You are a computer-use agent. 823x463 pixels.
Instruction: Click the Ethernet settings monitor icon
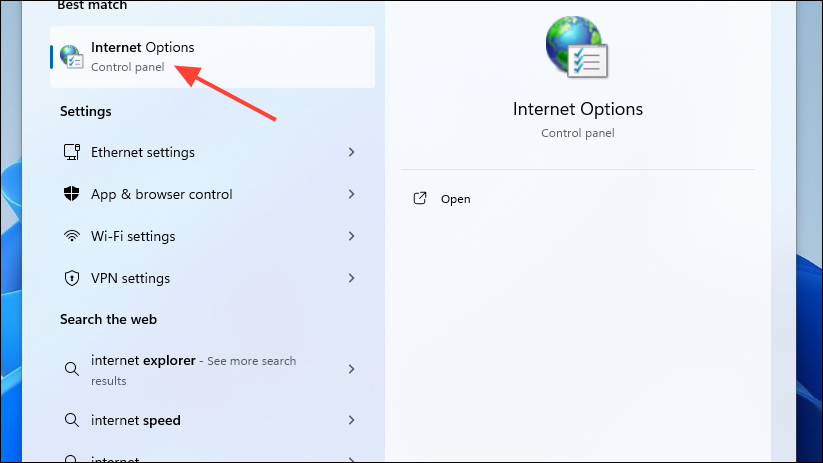pos(72,152)
